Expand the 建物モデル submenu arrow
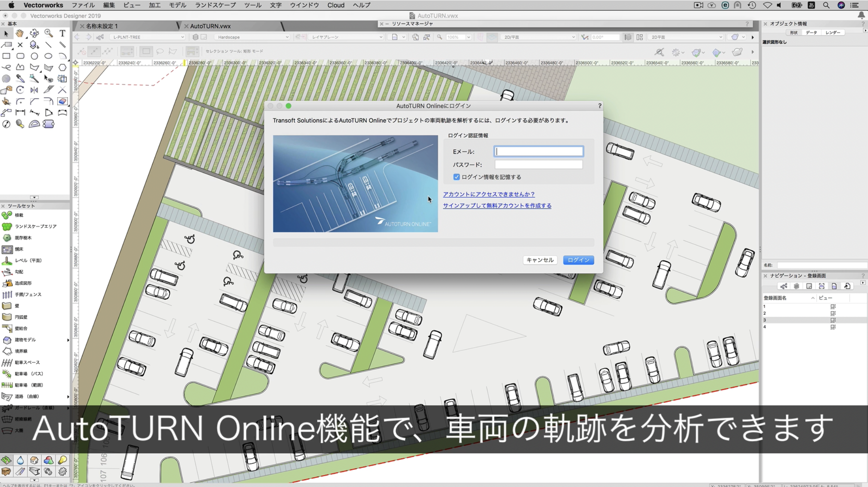868x487 pixels. (68, 340)
